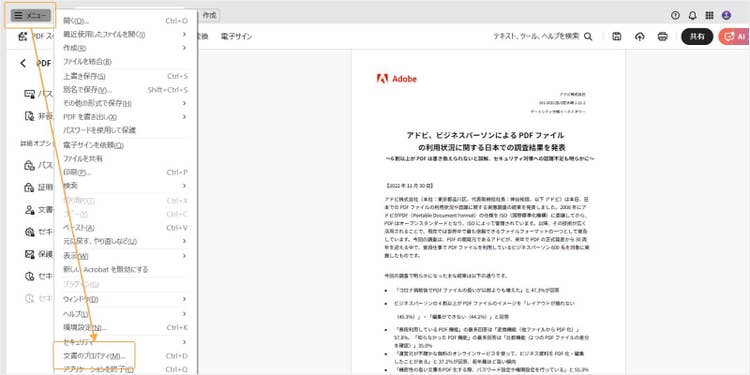Image resolution: width=750 pixels, height=375 pixels.
Task: Click the cloud upload icon
Action: [x=640, y=37]
